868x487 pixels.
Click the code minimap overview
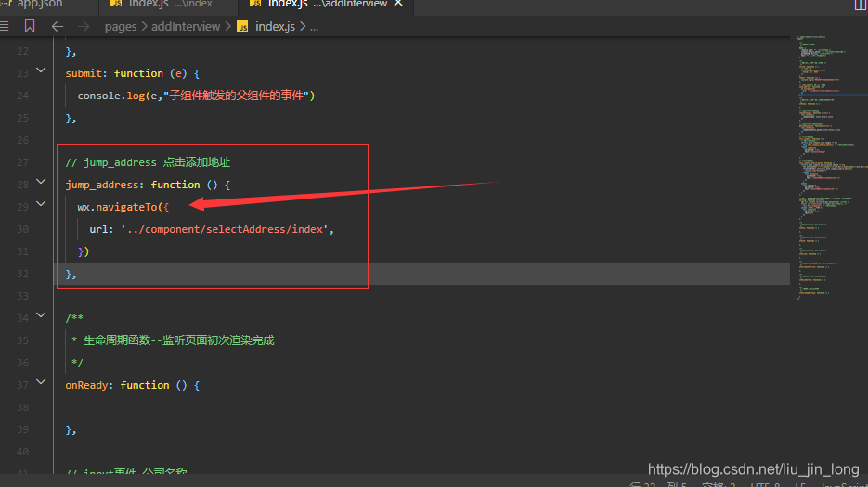click(x=829, y=168)
